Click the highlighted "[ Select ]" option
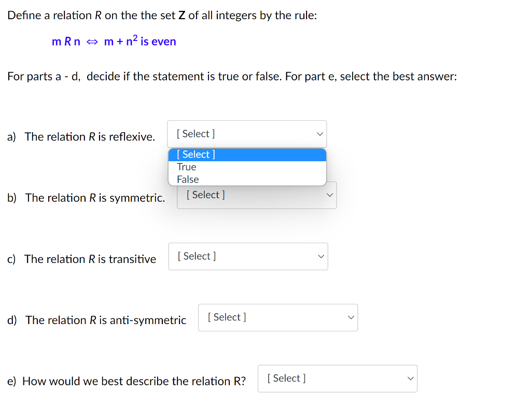531x420 pixels. (x=195, y=154)
